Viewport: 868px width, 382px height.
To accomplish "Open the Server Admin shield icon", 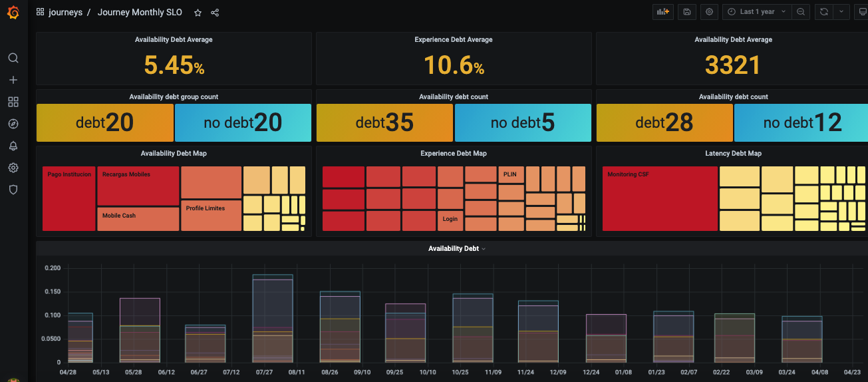I will click(x=13, y=190).
